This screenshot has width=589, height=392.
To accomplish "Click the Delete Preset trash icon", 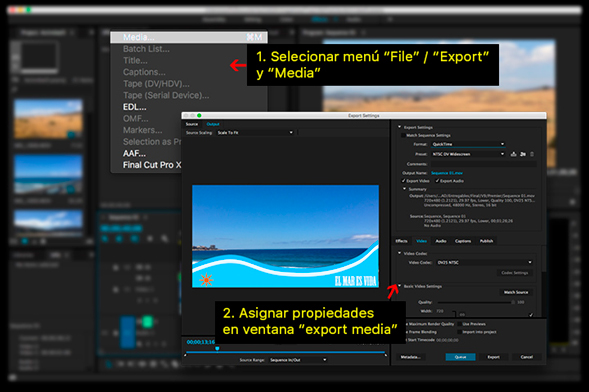I will pyautogui.click(x=532, y=154).
